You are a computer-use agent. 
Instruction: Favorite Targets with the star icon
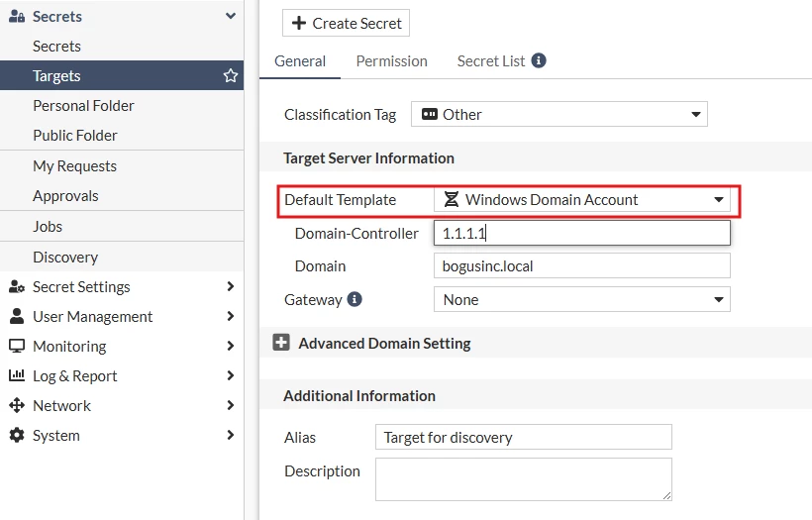231,75
